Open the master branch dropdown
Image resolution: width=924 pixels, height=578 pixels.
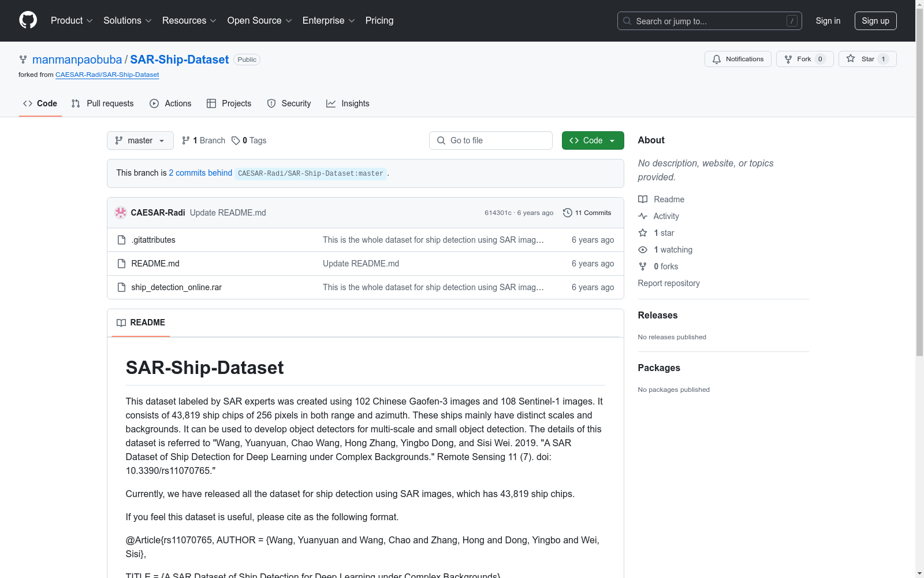140,140
